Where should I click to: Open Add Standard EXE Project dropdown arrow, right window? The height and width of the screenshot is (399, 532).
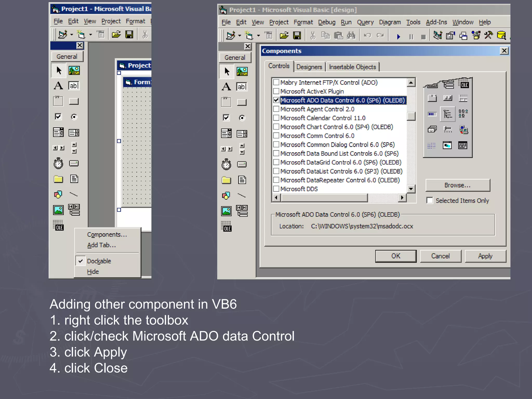(x=240, y=36)
